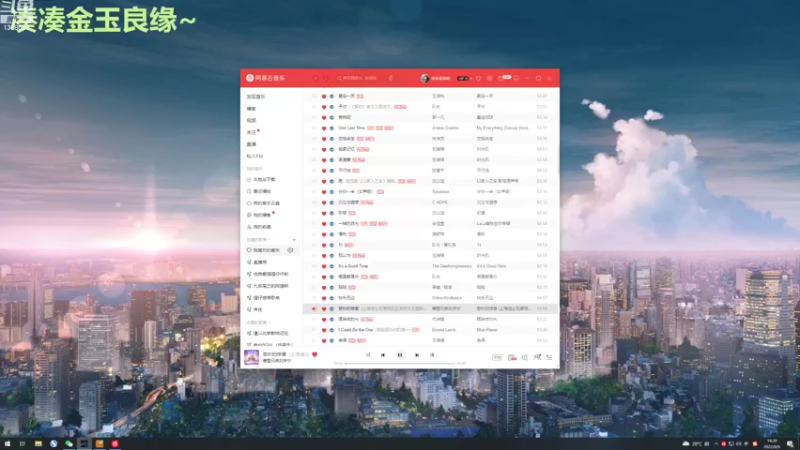Open the listen-together icon
Screen dimensions: 800x450
(537, 358)
